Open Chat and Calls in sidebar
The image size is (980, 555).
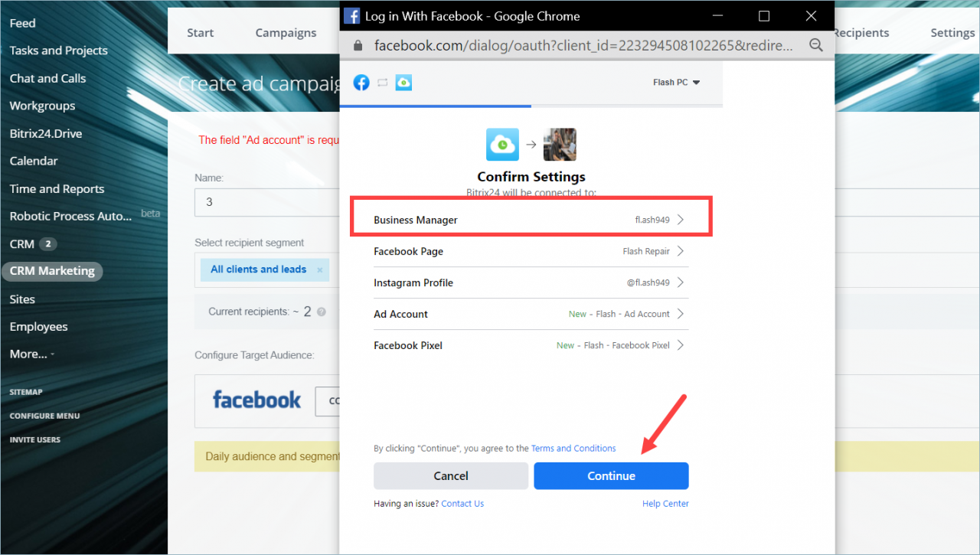coord(47,78)
